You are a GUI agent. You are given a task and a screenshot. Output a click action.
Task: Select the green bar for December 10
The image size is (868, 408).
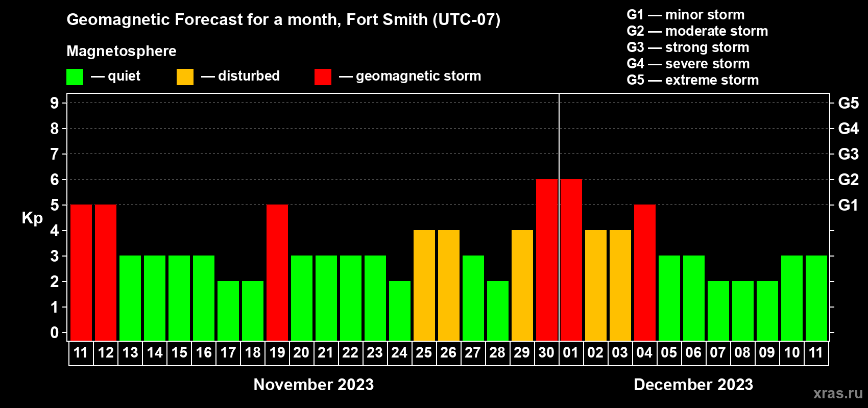coord(792,298)
